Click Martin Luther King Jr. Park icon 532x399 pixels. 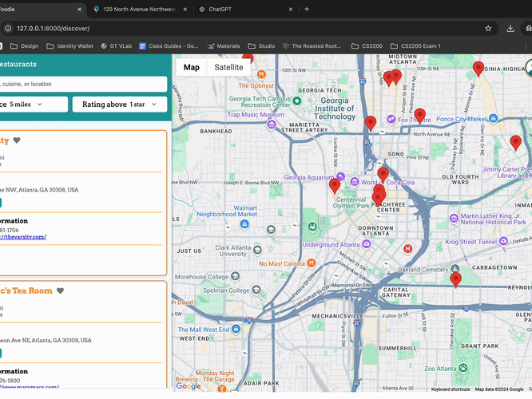pyautogui.click(x=454, y=219)
